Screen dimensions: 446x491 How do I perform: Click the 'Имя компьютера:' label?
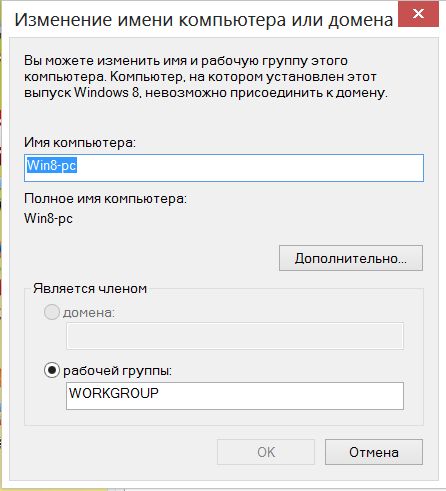pyautogui.click(x=80, y=143)
